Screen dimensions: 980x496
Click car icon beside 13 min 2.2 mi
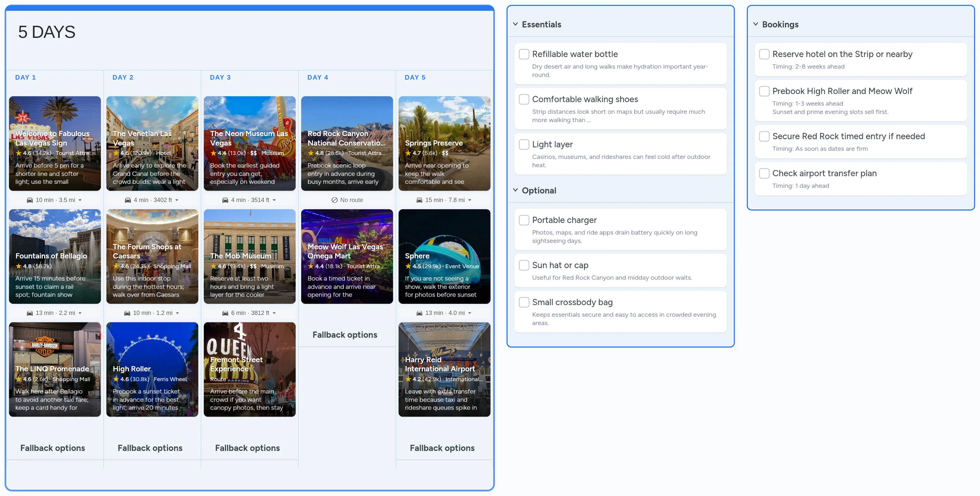tap(30, 313)
